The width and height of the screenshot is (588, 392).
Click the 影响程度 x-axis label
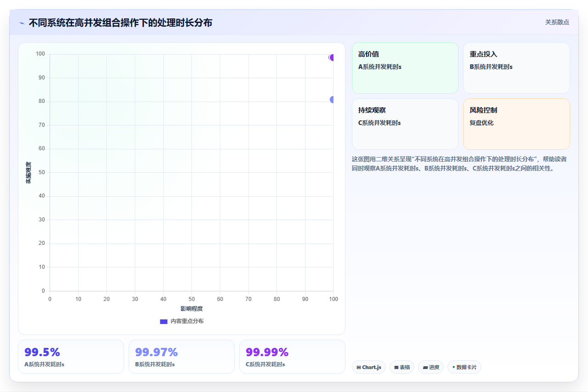192,309
